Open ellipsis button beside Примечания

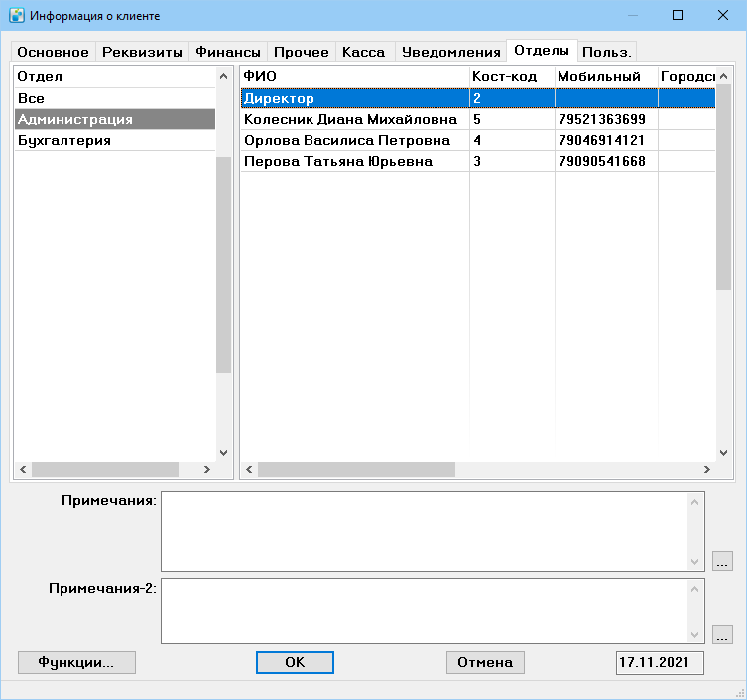(722, 561)
